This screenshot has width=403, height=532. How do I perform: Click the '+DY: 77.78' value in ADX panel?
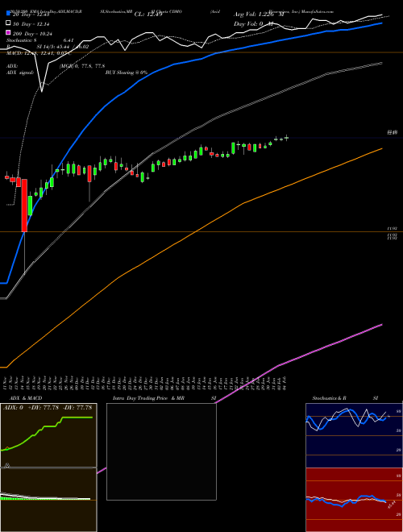pyautogui.click(x=44, y=407)
